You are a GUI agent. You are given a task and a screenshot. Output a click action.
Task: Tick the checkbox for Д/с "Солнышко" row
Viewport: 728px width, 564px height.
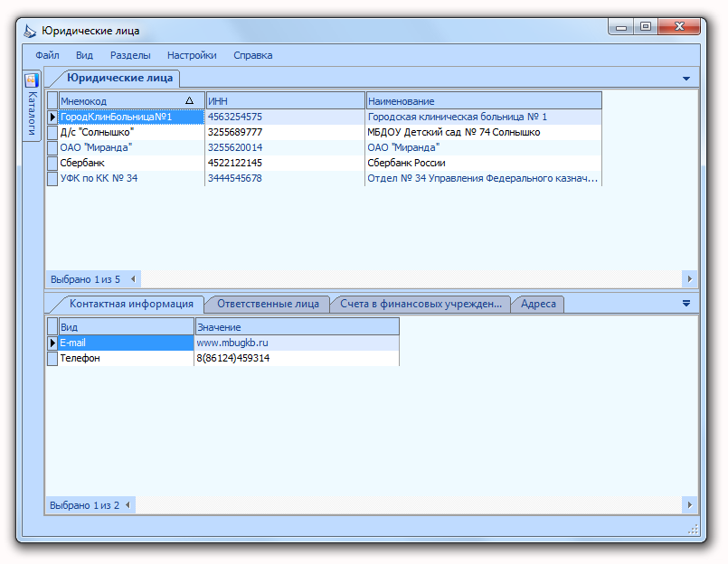(52, 132)
